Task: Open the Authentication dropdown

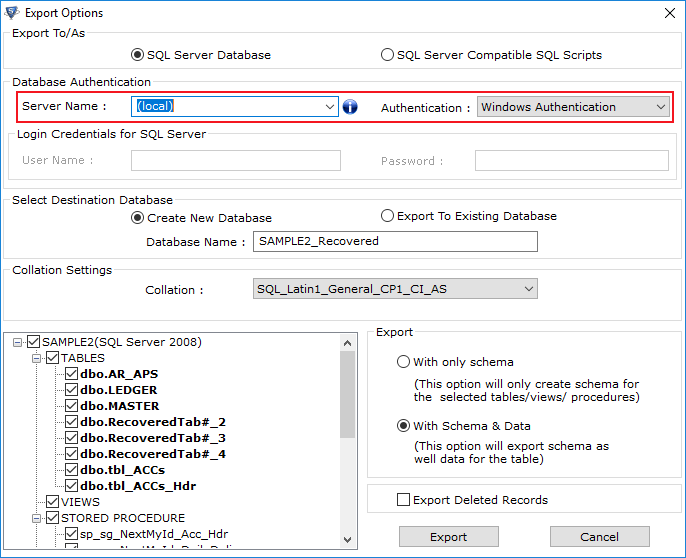Action: click(661, 107)
